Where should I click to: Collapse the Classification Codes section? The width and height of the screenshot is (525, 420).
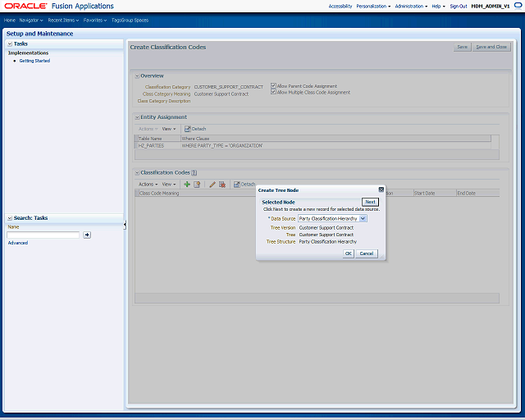coord(137,173)
